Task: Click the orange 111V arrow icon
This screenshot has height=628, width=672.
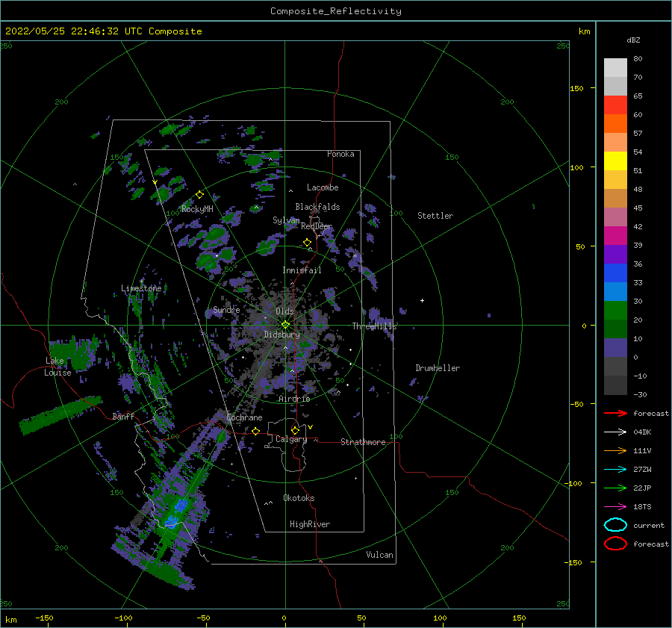Action: [x=615, y=450]
